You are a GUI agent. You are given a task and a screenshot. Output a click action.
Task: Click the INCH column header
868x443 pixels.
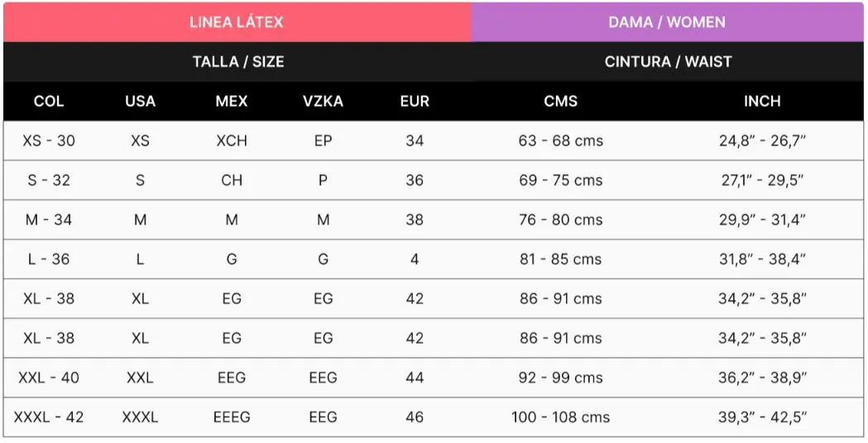click(x=762, y=101)
